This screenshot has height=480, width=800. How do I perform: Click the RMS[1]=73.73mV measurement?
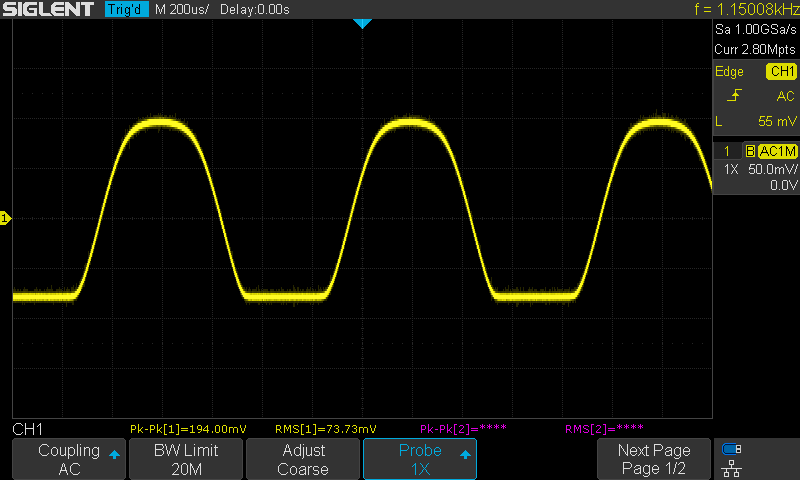tap(326, 429)
